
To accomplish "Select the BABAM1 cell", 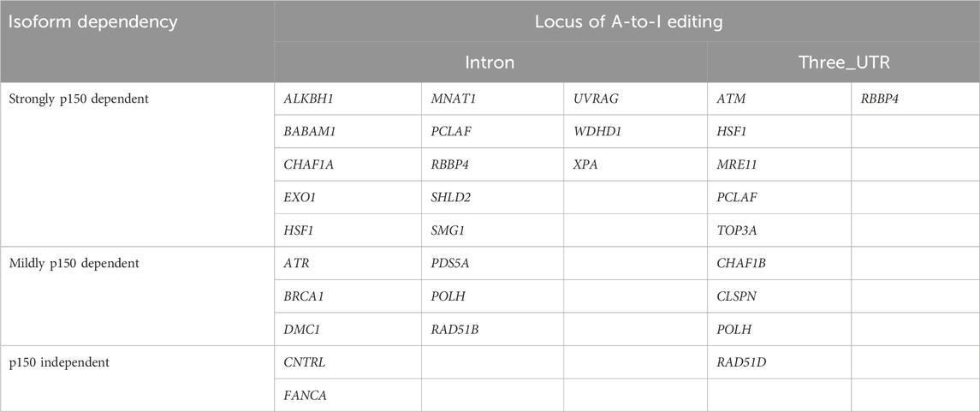I will click(310, 132).
